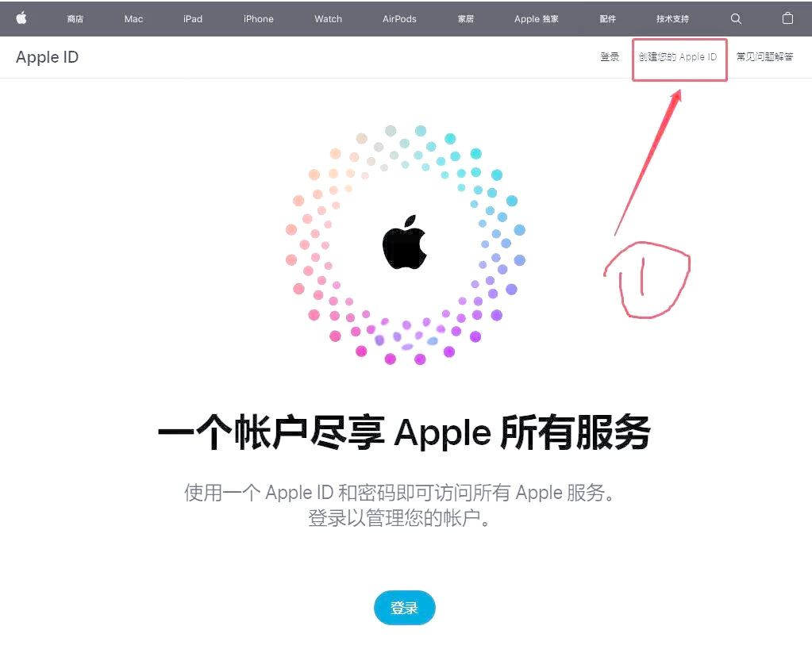Click the Apple logo in navigation bar
This screenshot has width=812, height=649.
21,18
